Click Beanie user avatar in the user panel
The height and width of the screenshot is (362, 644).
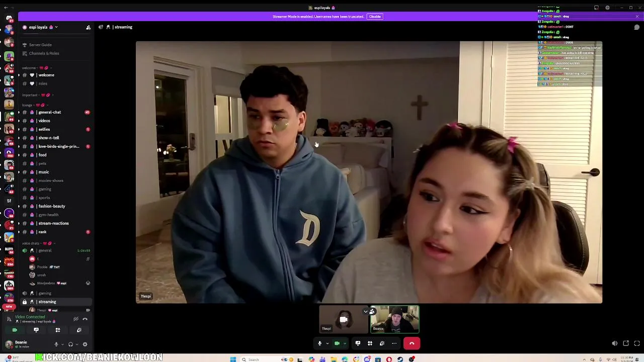[9, 344]
